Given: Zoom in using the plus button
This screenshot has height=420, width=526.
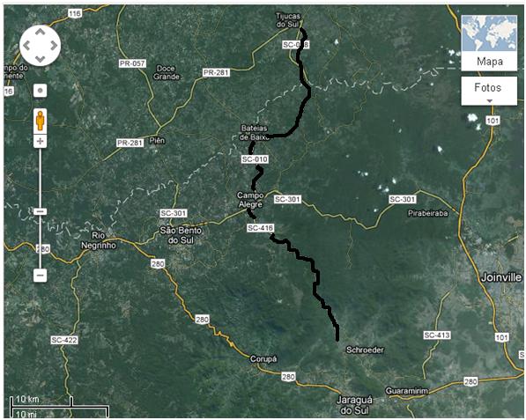Looking at the screenshot, I should (41, 141).
